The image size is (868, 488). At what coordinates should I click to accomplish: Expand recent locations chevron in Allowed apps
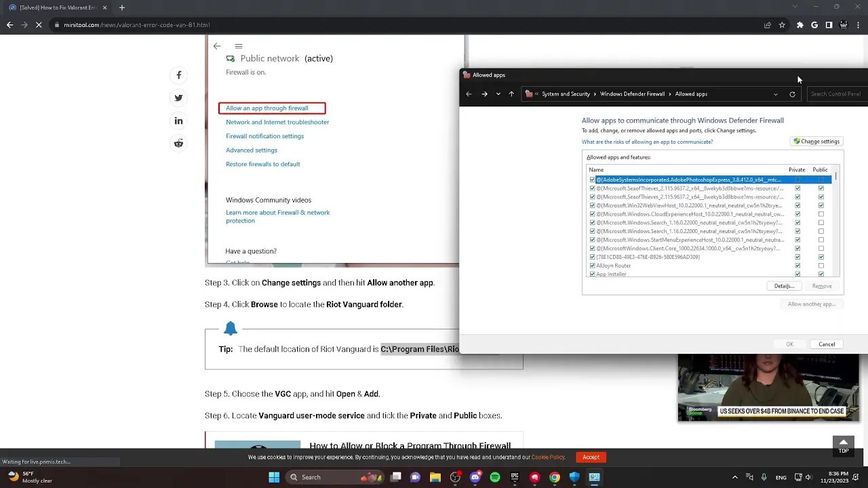pyautogui.click(x=498, y=94)
